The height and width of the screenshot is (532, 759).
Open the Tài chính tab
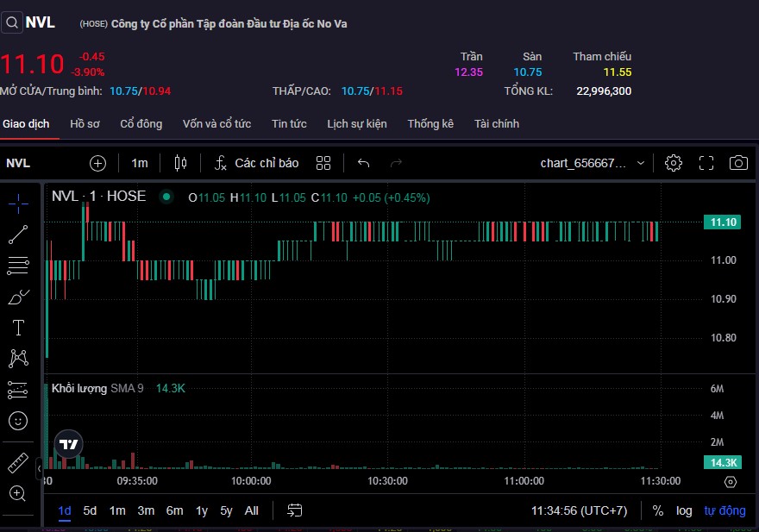497,123
